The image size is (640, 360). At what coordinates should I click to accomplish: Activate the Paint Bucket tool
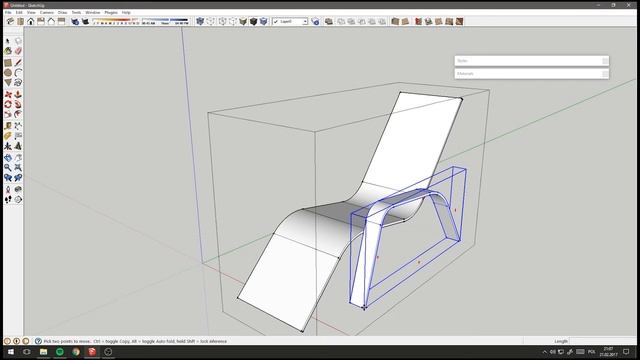tap(8, 51)
